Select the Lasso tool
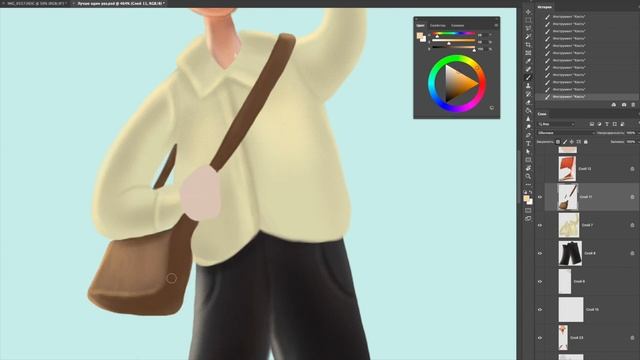 [528, 28]
